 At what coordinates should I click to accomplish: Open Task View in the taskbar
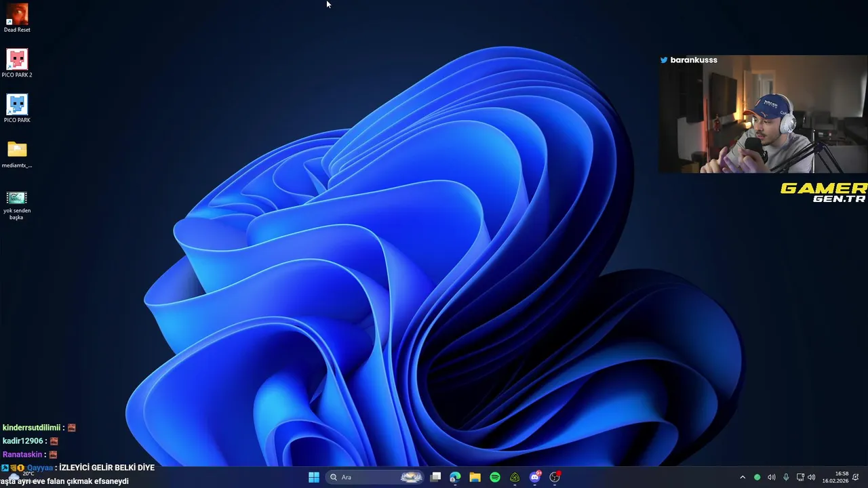(x=436, y=477)
